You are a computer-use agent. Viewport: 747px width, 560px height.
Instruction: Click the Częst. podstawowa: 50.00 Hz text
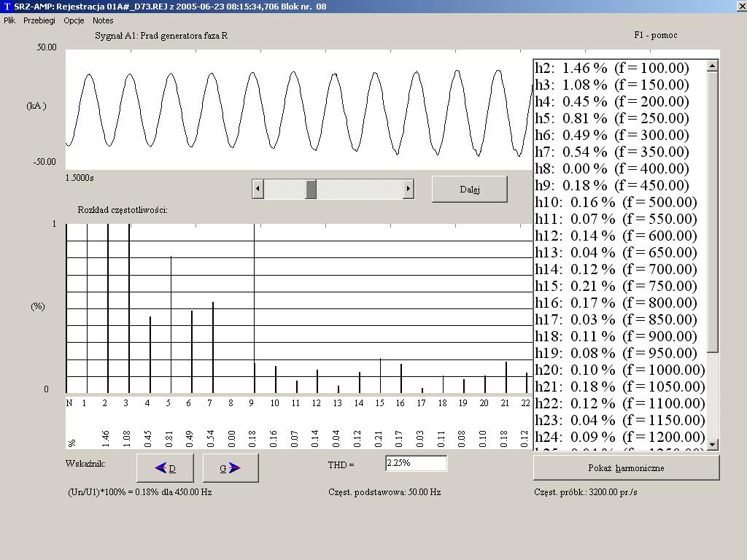pyautogui.click(x=384, y=492)
